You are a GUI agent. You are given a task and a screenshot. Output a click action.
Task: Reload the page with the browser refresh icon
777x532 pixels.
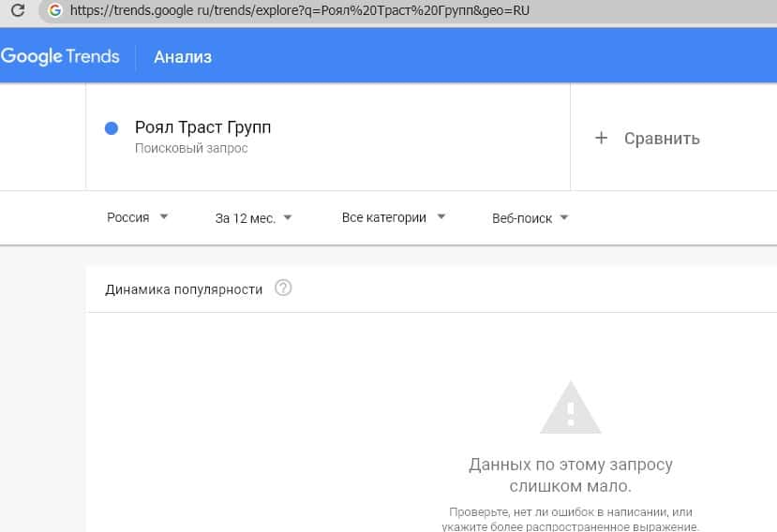tap(17, 11)
